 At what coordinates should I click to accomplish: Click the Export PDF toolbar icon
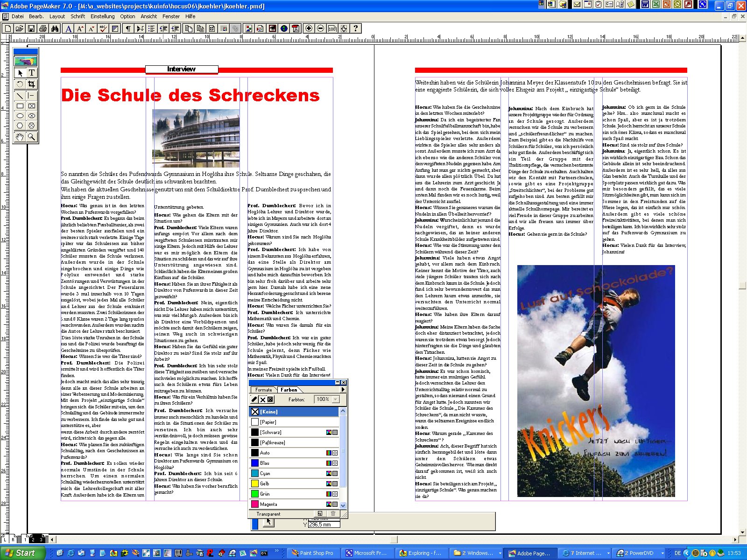point(296,28)
